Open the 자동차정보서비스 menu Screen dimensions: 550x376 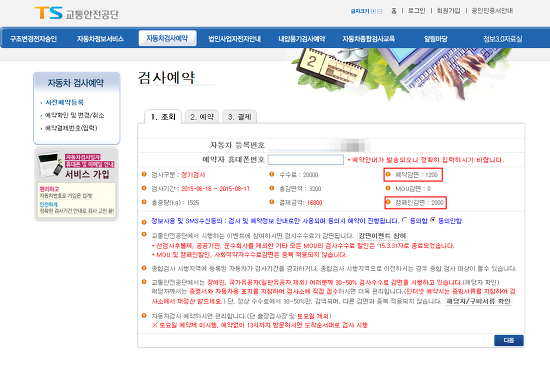coord(100,39)
